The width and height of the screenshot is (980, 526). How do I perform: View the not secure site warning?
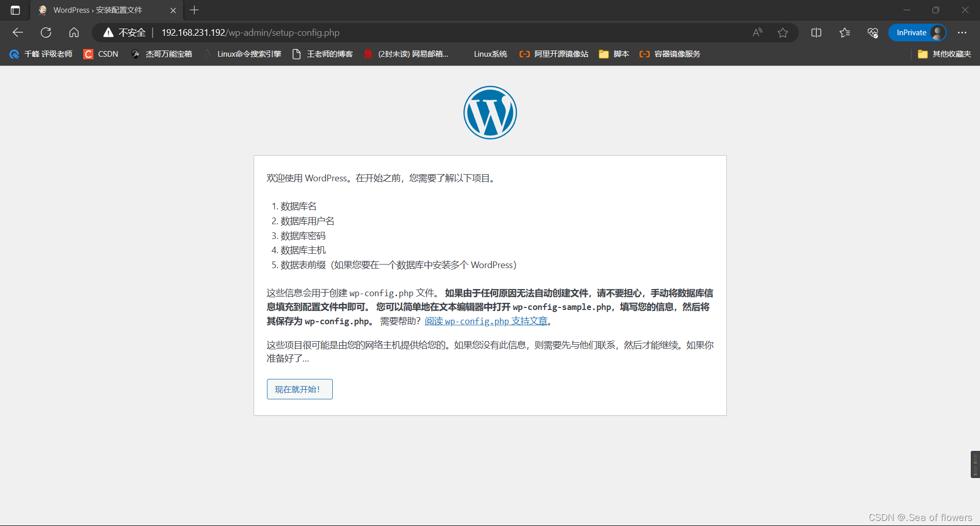[x=125, y=33]
